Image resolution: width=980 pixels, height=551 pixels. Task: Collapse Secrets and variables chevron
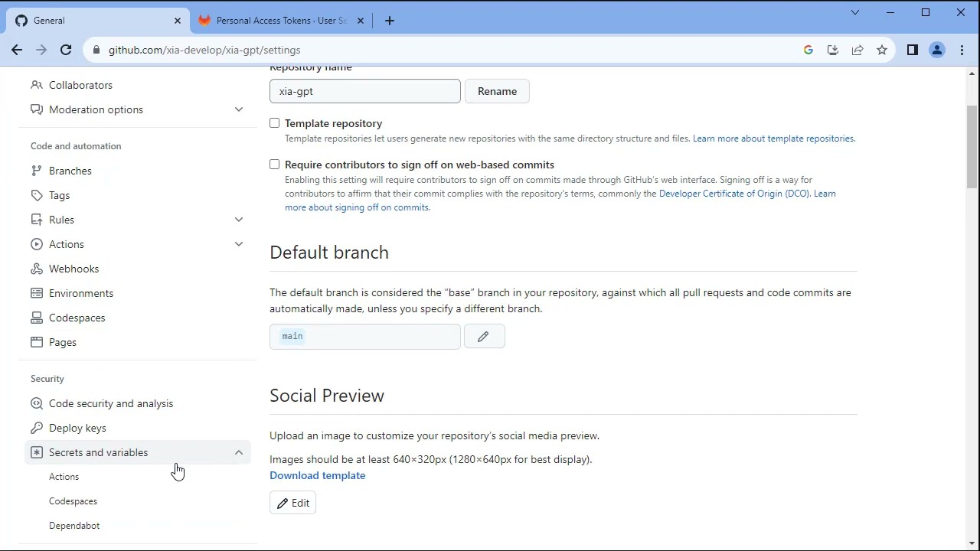coord(239,452)
